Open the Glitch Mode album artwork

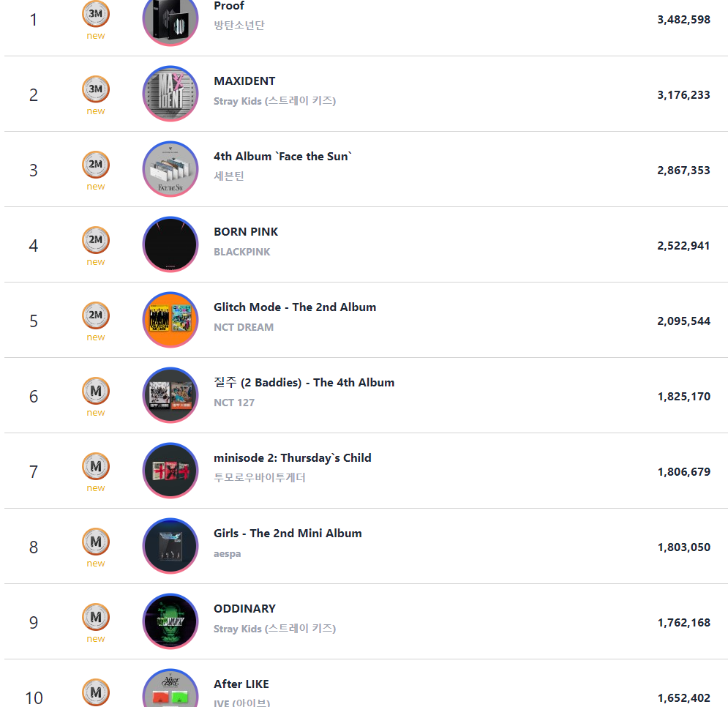point(170,320)
